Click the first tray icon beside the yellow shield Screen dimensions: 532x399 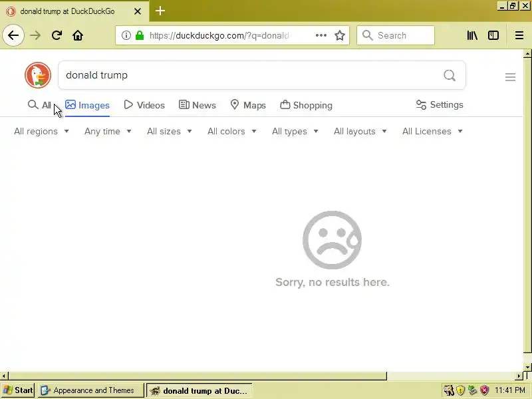coord(448,390)
